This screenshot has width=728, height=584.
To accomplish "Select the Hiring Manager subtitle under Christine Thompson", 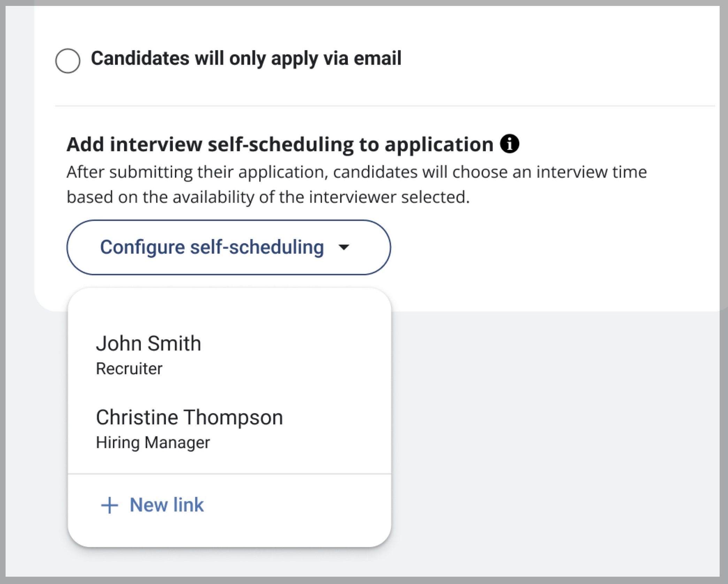I will tap(153, 443).
